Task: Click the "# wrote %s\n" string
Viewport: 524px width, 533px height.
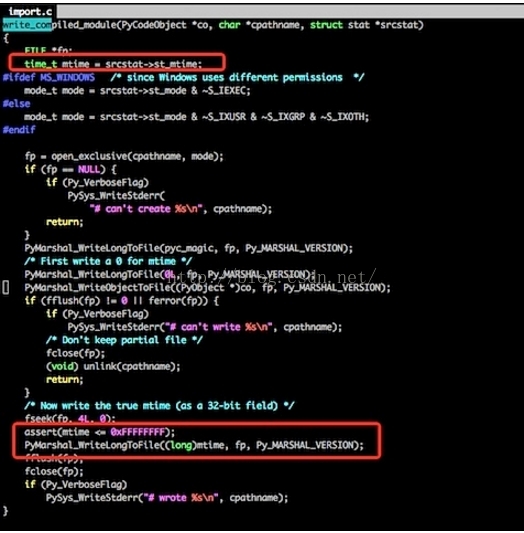Action: point(181,498)
